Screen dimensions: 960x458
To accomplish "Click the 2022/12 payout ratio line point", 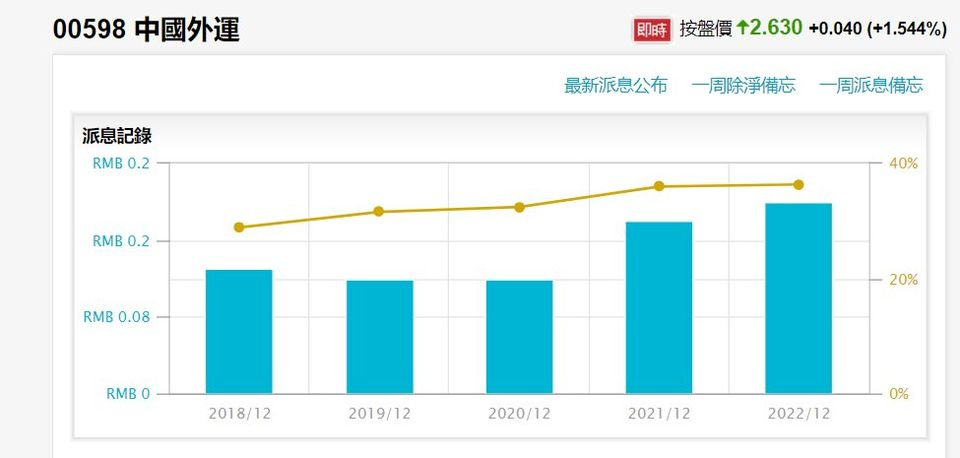I will pos(798,184).
